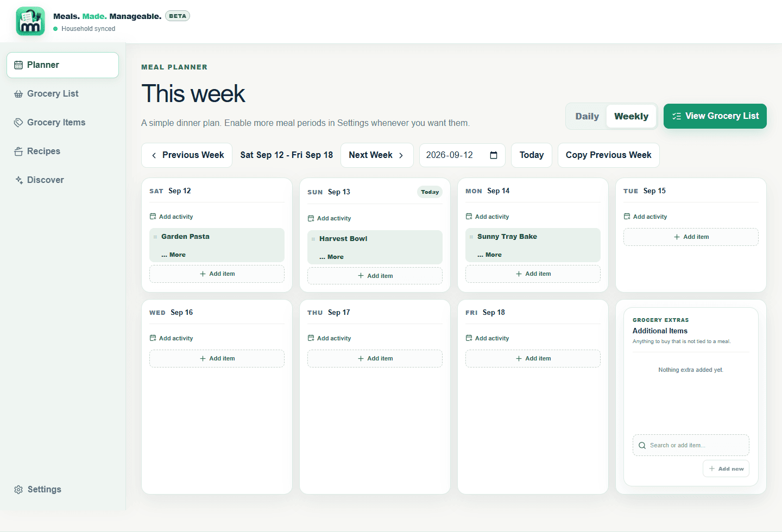Viewport: 782px width, 532px height.
Task: Click the Discover sparkle icon
Action: [18, 180]
